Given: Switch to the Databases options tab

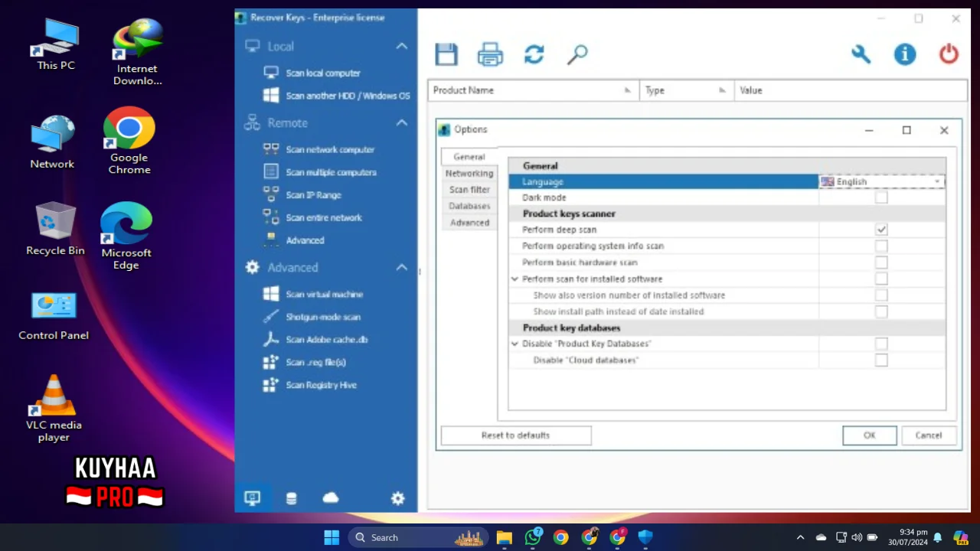Looking at the screenshot, I should pyautogui.click(x=469, y=206).
